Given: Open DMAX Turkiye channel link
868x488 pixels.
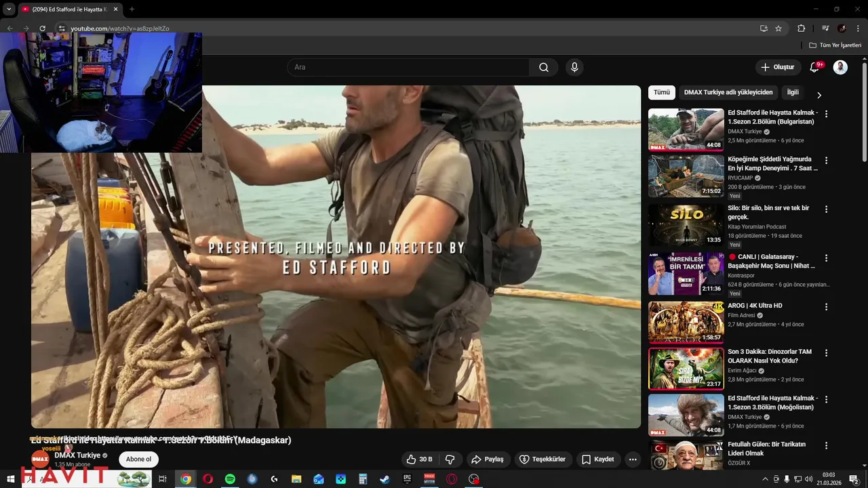Looking at the screenshot, I should tap(77, 455).
